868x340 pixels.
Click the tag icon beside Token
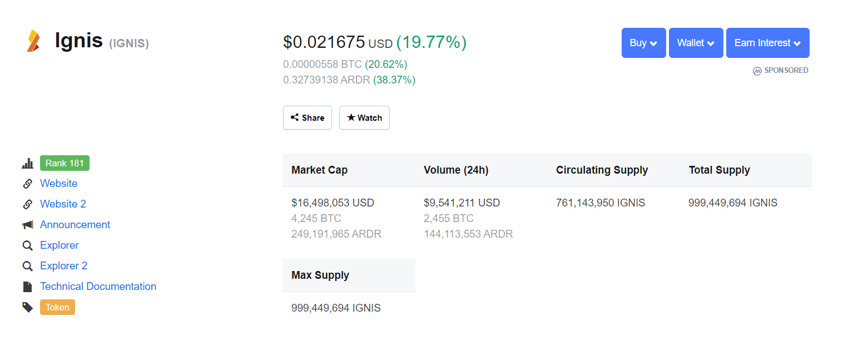point(27,307)
